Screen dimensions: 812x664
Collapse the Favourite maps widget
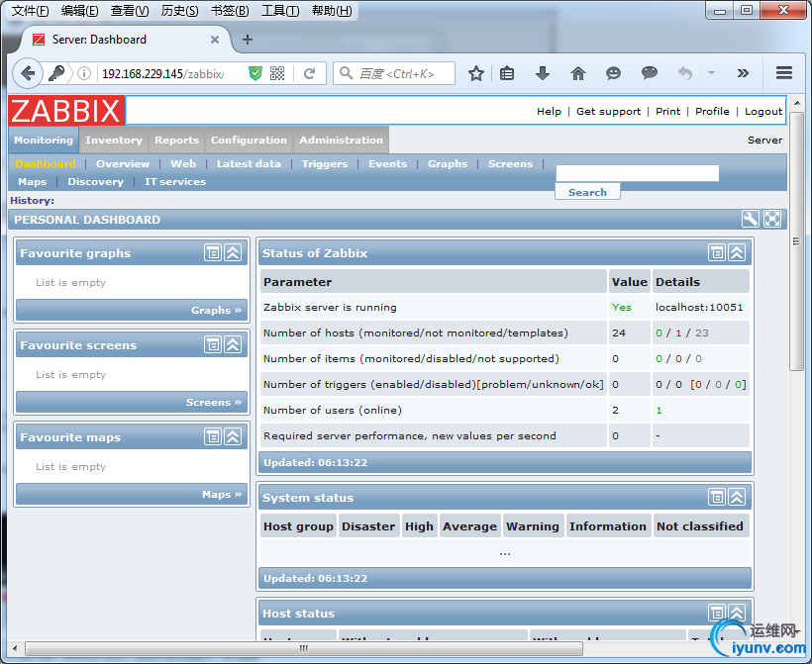[233, 436]
